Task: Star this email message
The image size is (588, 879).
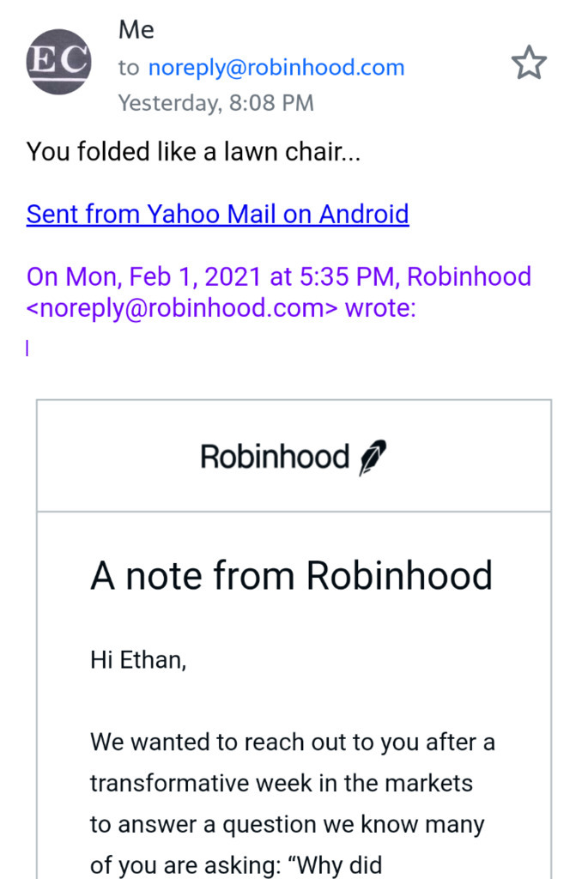Action: [529, 63]
